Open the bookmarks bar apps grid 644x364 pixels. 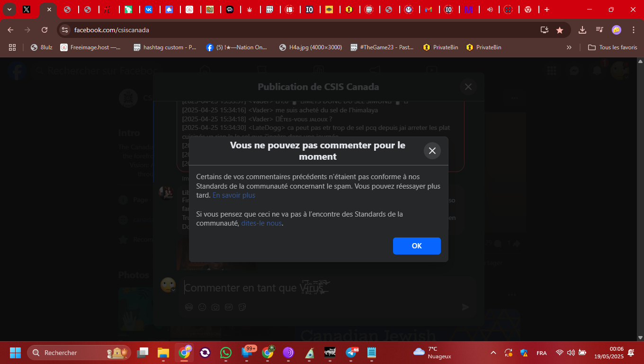coord(12,47)
